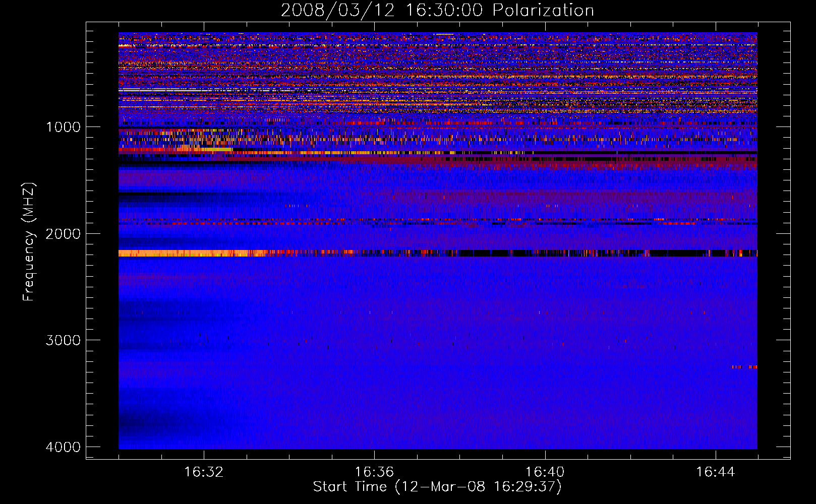The width and height of the screenshot is (816, 504).
Task: Click the 2000 frequency tick label
Action: click(x=63, y=233)
